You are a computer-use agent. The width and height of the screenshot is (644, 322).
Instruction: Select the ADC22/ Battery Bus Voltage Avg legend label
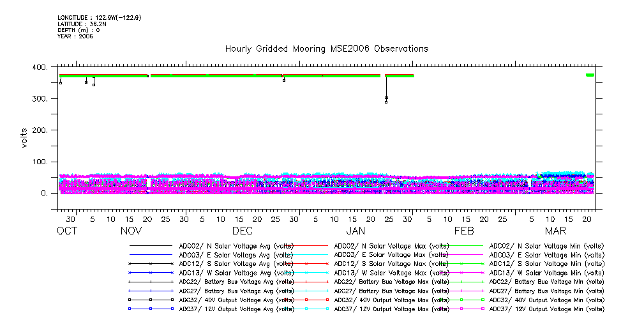[x=236, y=282]
